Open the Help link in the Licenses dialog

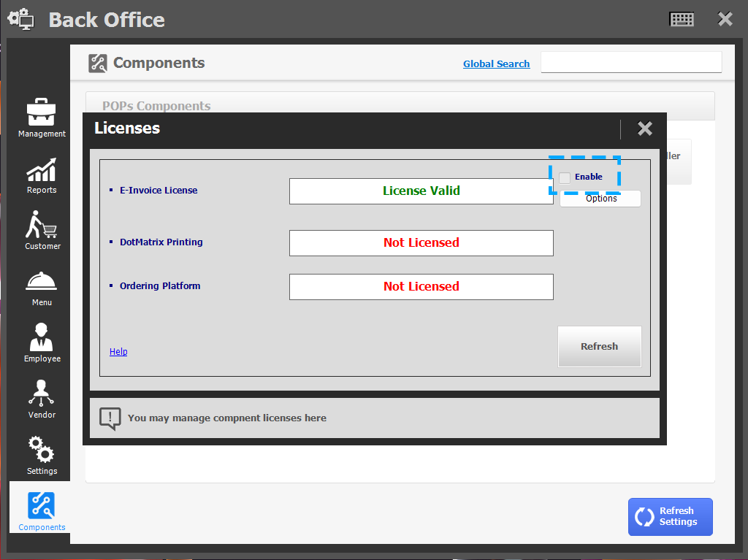coord(118,351)
